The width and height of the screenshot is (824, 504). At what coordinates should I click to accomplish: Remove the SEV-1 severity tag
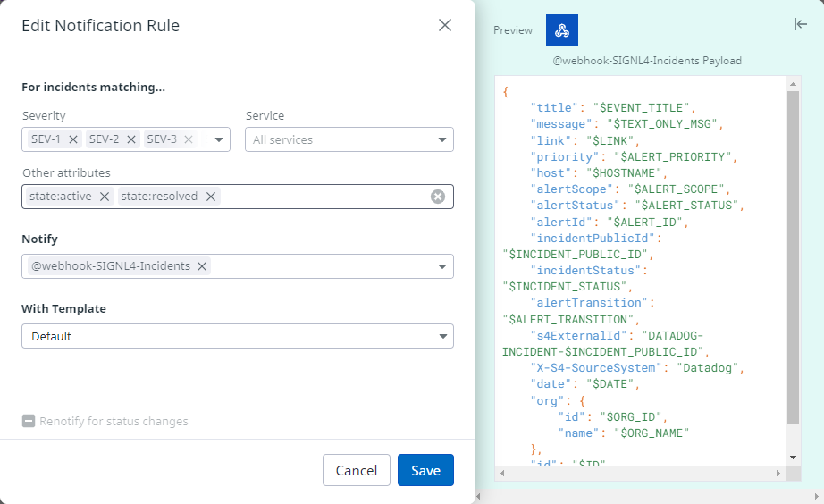[73, 139]
